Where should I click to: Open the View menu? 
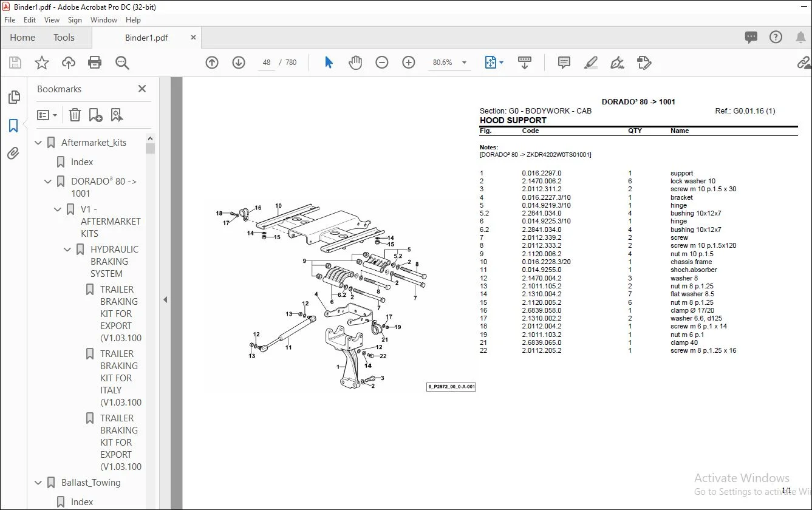coord(52,20)
